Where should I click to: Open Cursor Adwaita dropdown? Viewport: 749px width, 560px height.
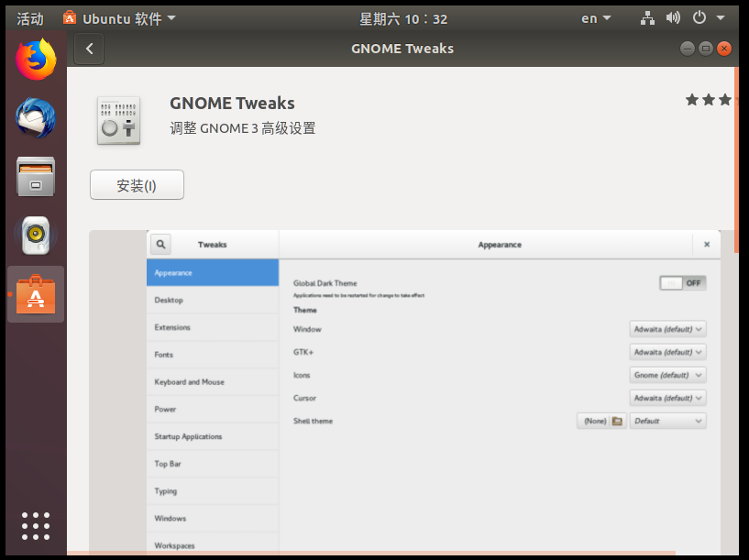pyautogui.click(x=667, y=398)
